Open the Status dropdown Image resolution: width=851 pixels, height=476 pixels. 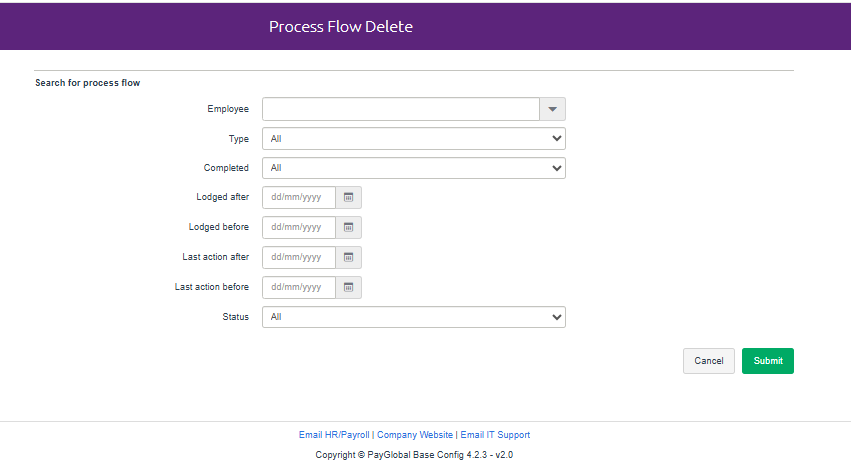coord(413,318)
